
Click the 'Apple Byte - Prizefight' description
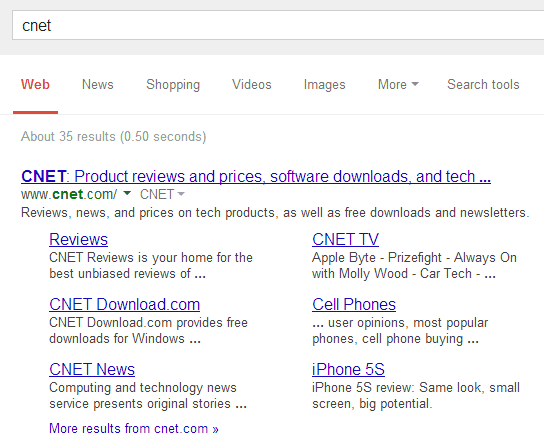[414, 265]
